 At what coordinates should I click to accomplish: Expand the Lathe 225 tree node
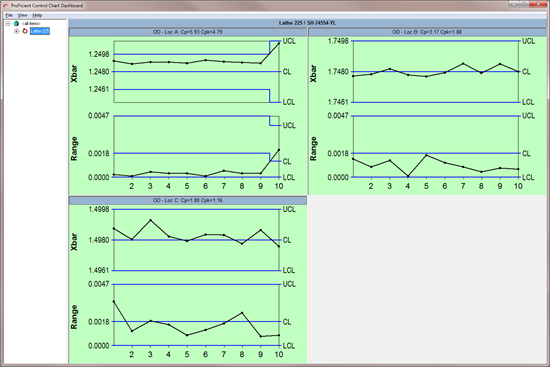pyautogui.click(x=16, y=31)
